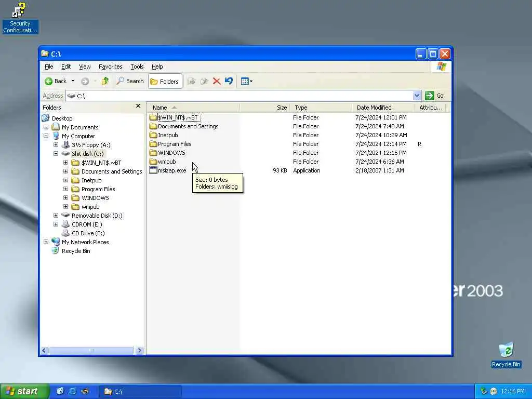This screenshot has width=532, height=399.
Task: Select the Recycle Bin desktop icon
Action: click(506, 355)
